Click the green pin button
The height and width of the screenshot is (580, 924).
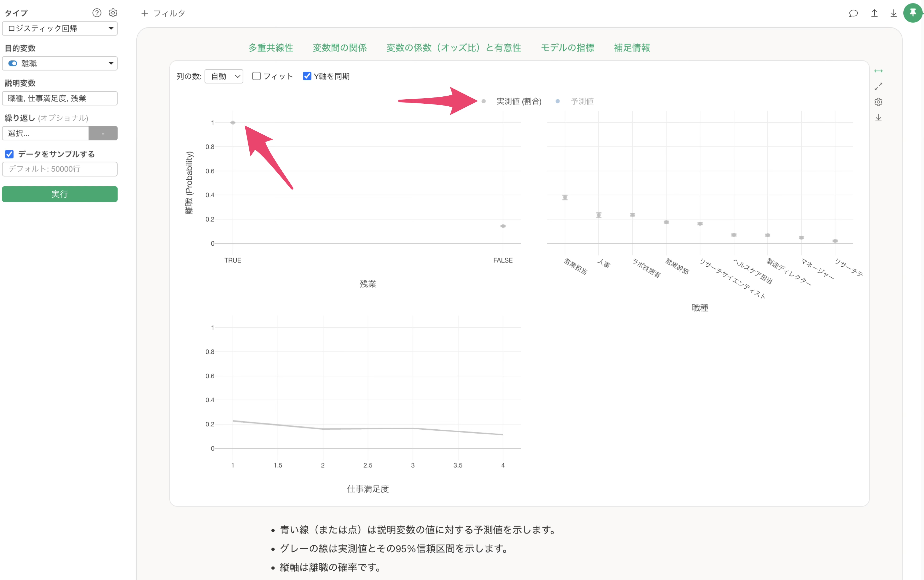pyautogui.click(x=913, y=13)
